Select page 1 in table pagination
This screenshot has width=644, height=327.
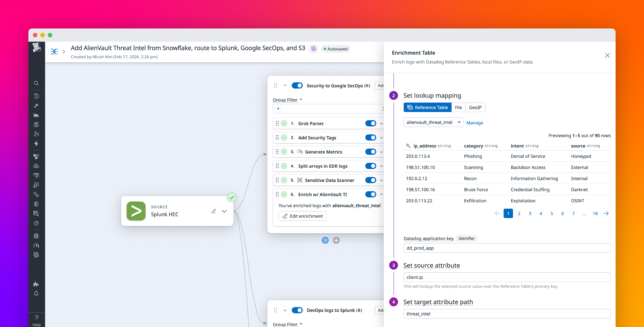[x=508, y=213]
